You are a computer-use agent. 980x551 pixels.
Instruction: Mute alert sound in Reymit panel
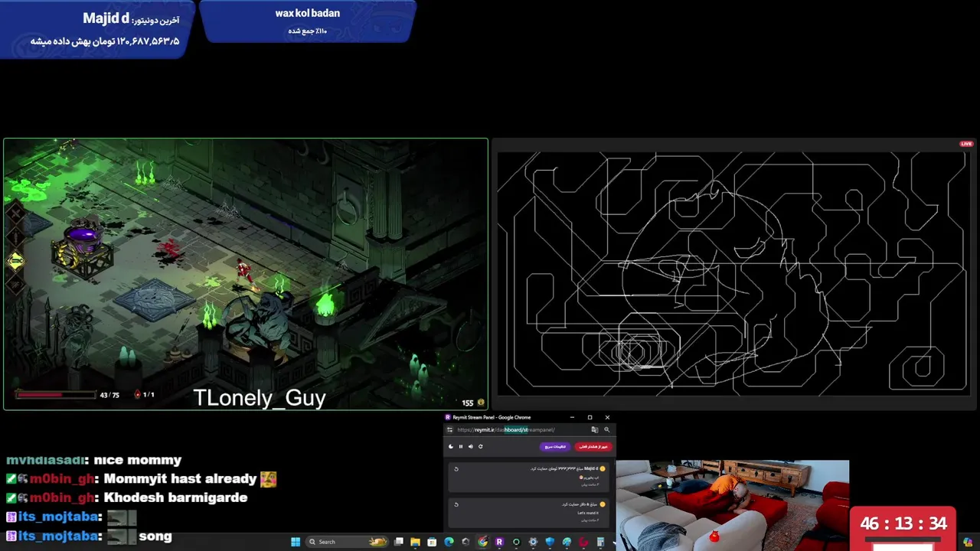coord(471,446)
